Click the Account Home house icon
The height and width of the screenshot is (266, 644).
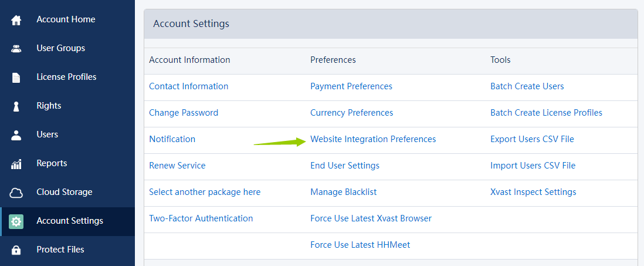pyautogui.click(x=16, y=20)
